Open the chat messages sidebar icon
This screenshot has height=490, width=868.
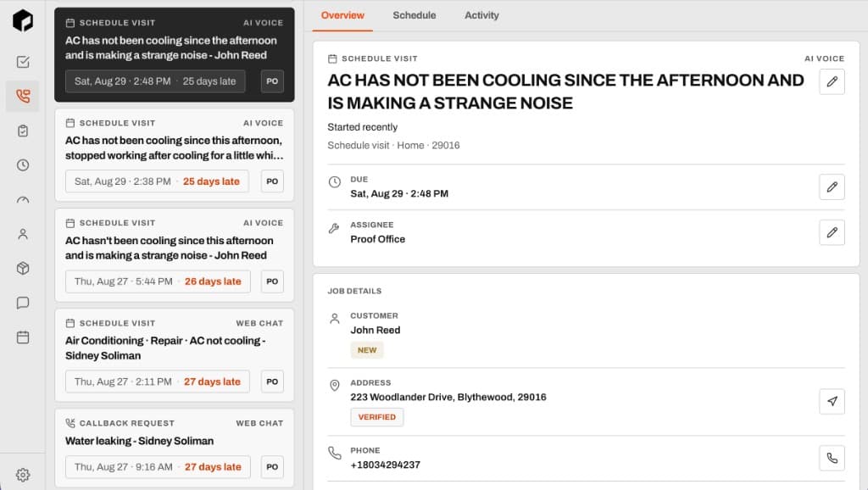click(23, 303)
